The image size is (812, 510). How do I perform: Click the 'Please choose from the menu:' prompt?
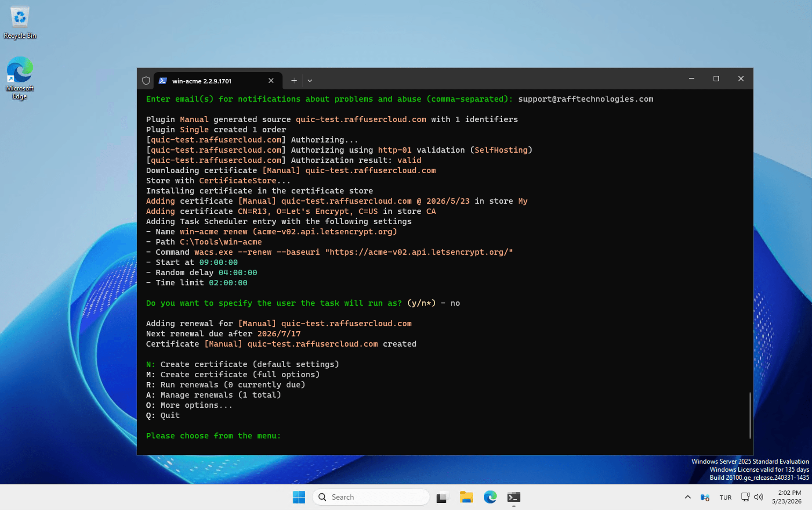pyautogui.click(x=213, y=436)
